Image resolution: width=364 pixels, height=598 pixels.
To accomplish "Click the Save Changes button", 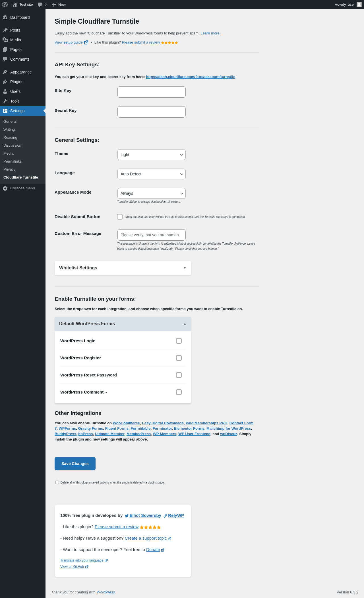I will coord(75,464).
